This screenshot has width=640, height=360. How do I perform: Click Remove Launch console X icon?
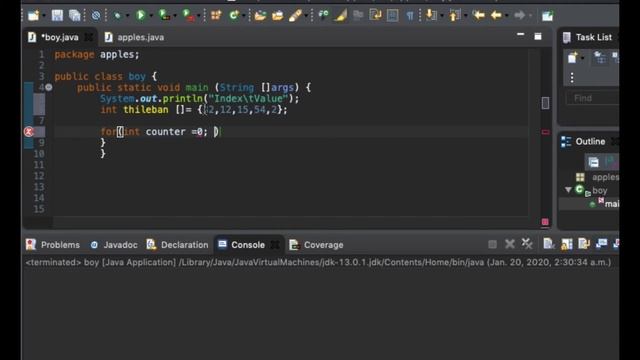tap(509, 244)
